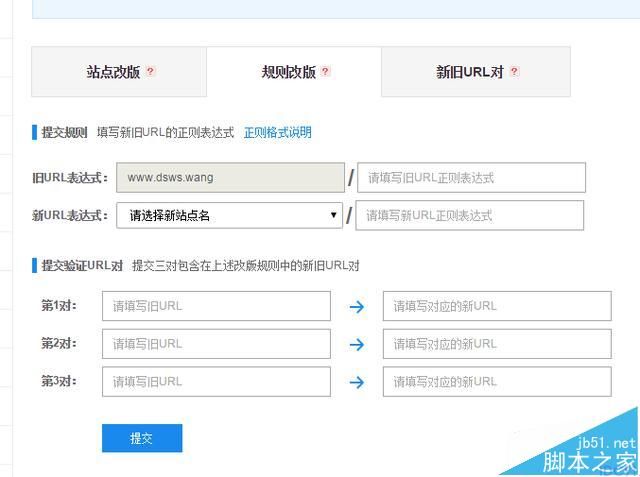Open the 正则格式说明 link
This screenshot has width=640, height=477.
(278, 132)
